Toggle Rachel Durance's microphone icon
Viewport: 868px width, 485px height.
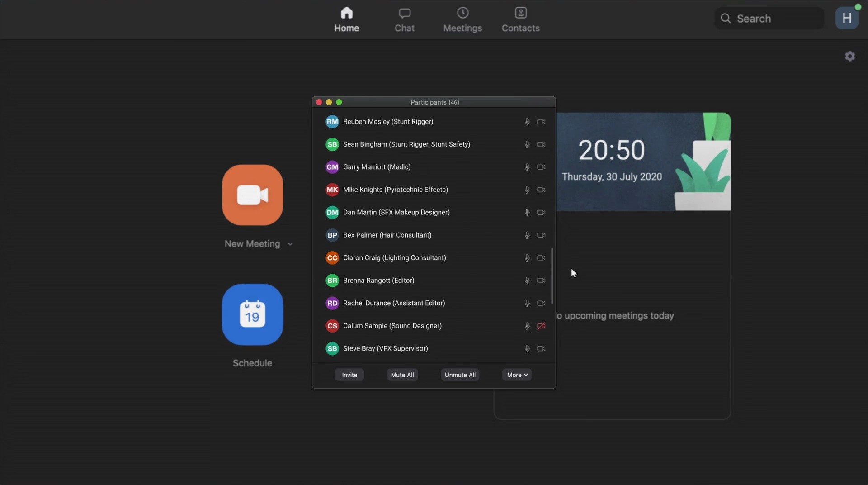coord(527,303)
